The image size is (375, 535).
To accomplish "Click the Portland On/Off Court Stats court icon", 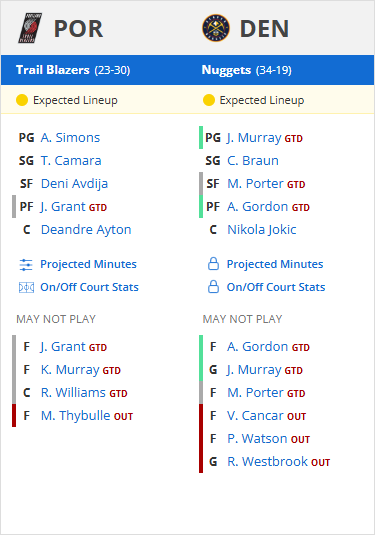I will tap(26, 287).
